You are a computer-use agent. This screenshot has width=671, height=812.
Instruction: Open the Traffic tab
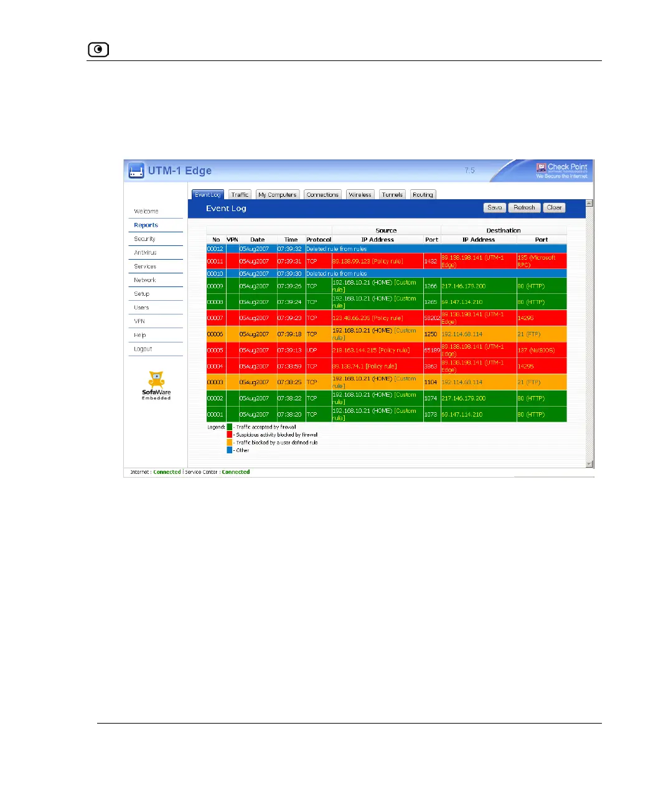tap(240, 195)
